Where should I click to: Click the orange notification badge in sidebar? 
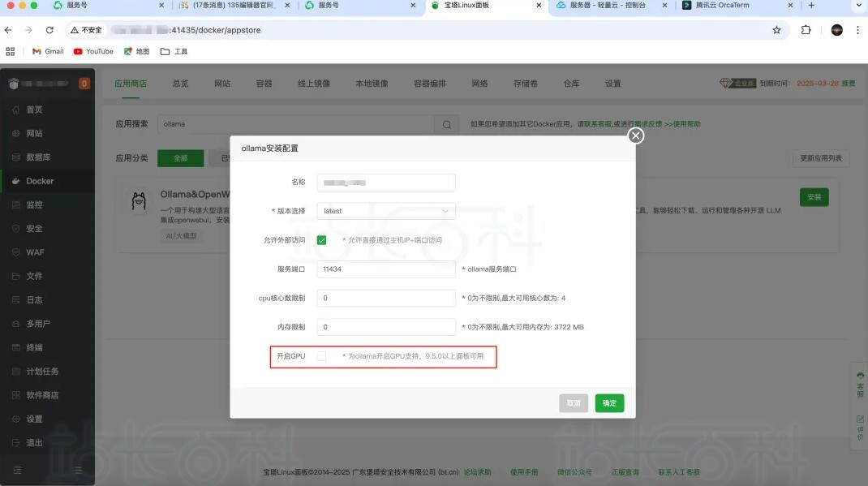[84, 84]
